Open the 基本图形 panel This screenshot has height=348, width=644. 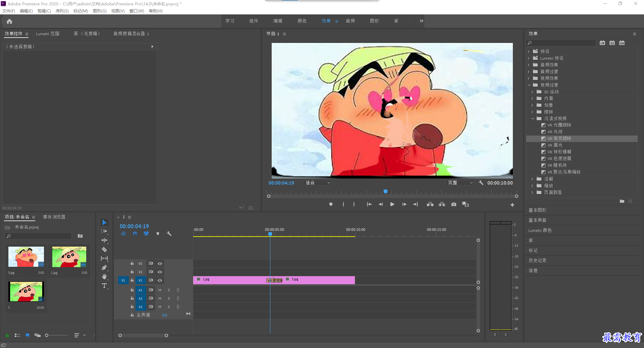click(537, 210)
